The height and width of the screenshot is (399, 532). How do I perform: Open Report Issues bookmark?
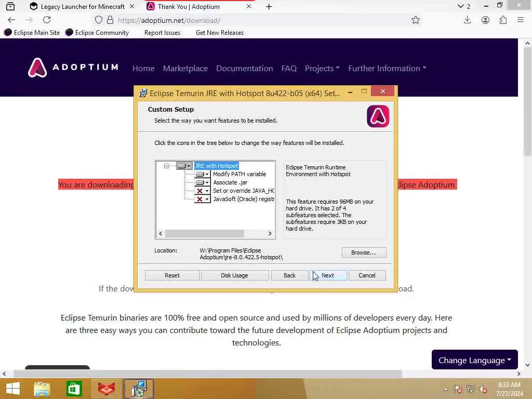coord(162,33)
